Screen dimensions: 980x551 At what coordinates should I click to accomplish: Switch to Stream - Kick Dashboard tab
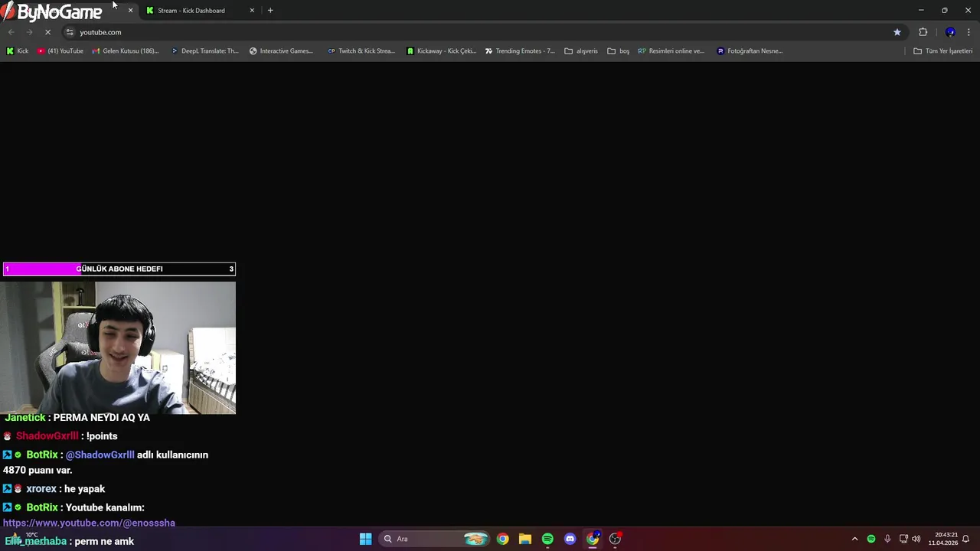199,11
